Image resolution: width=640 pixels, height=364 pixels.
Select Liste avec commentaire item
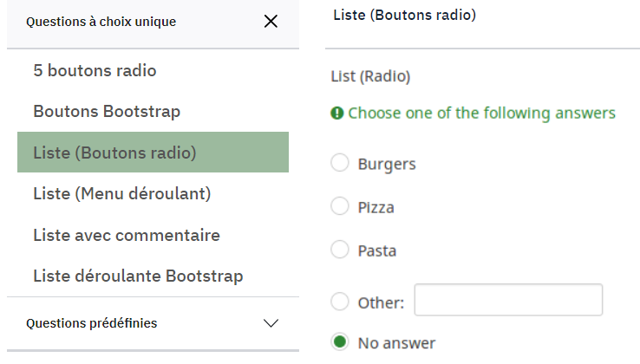(x=127, y=235)
